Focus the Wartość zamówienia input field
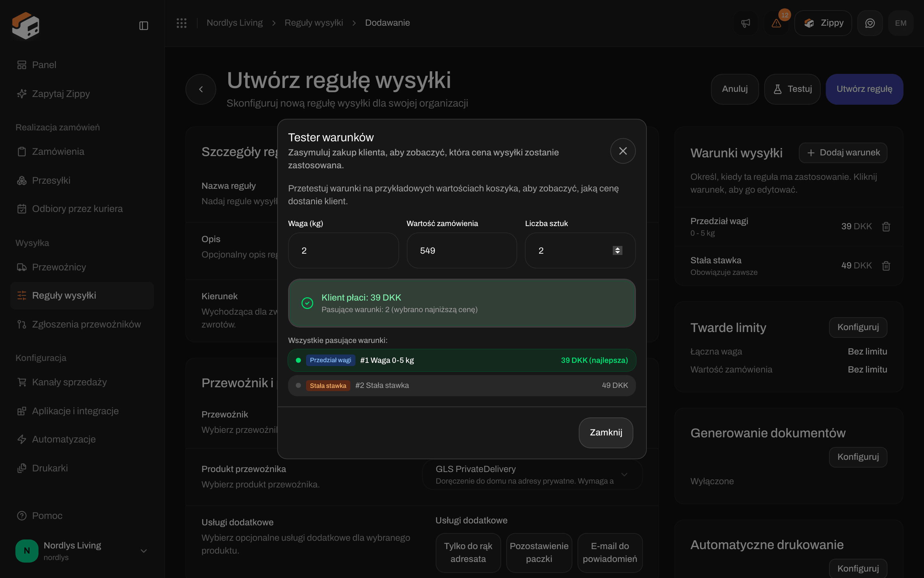 (x=462, y=250)
